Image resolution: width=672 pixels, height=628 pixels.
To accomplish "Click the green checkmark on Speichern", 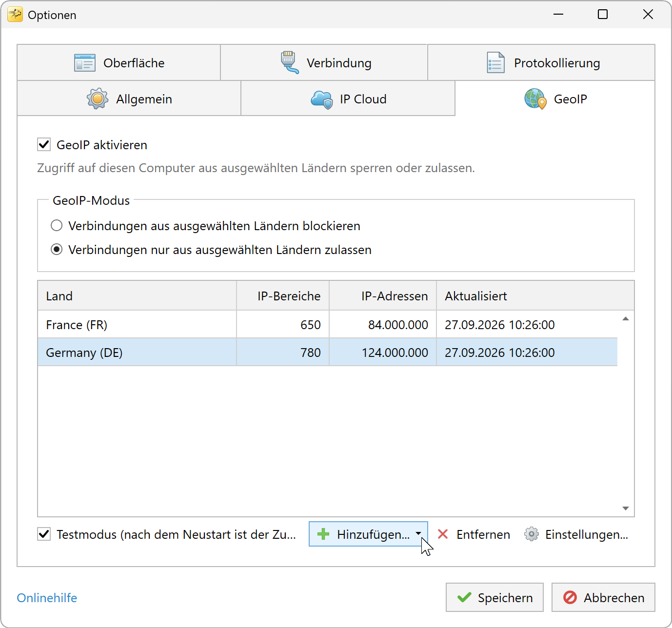I will pyautogui.click(x=464, y=597).
